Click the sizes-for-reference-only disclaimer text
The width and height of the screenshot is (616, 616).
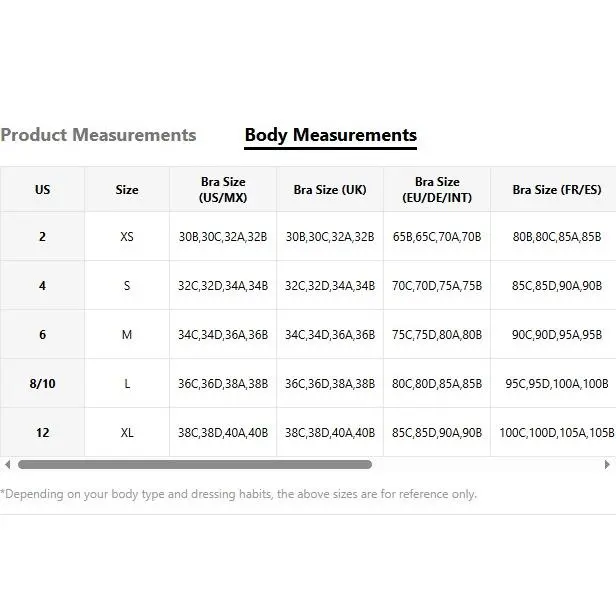[239, 494]
